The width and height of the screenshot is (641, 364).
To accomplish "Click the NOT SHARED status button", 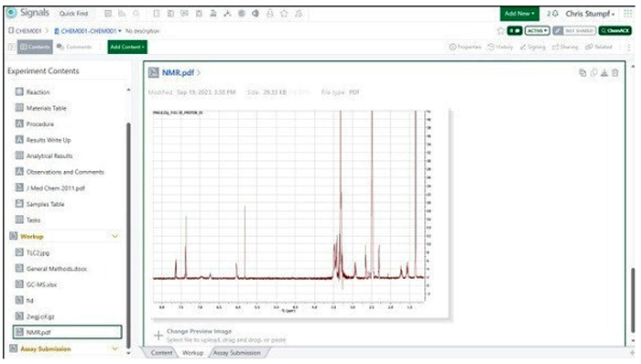I will (579, 30).
